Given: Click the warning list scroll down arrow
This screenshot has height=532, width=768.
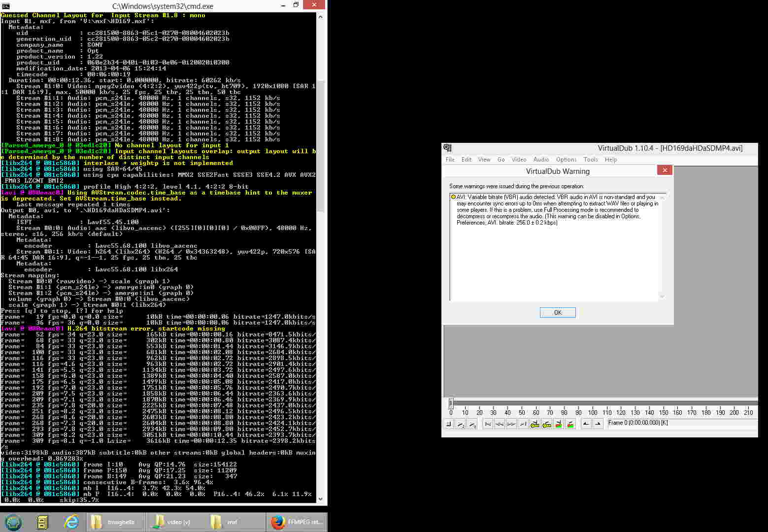Looking at the screenshot, I should (x=662, y=297).
